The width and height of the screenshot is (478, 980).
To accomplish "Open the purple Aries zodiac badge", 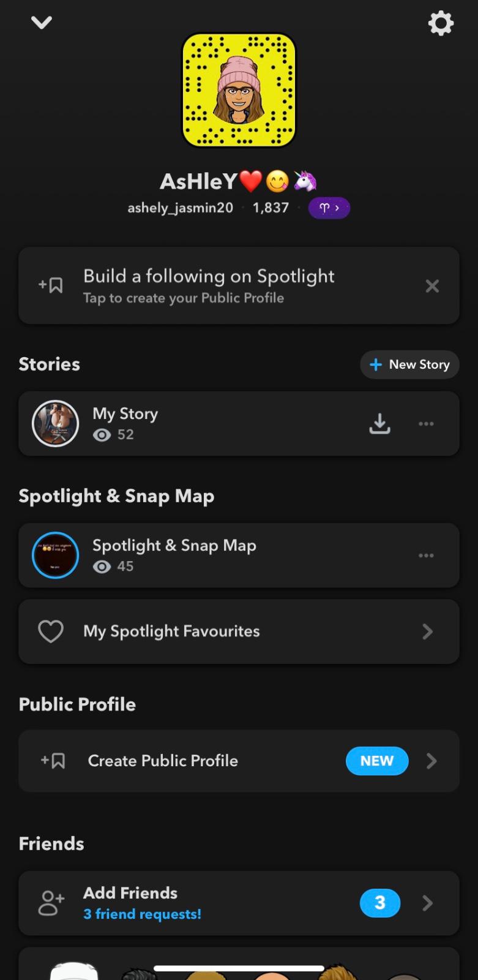I will pyautogui.click(x=329, y=208).
